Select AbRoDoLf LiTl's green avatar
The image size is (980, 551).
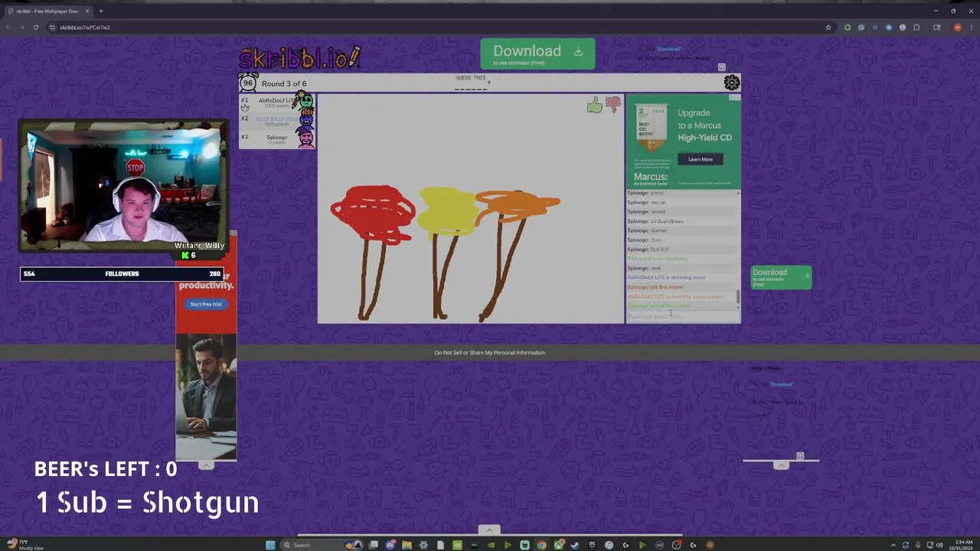click(305, 101)
